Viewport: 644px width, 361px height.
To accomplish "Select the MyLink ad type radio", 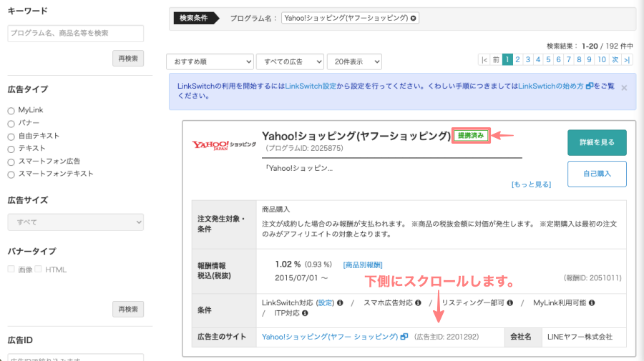I will point(11,111).
